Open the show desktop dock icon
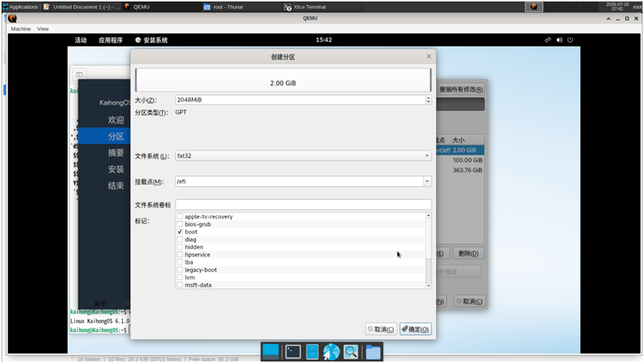This screenshot has width=644, height=363. click(270, 352)
